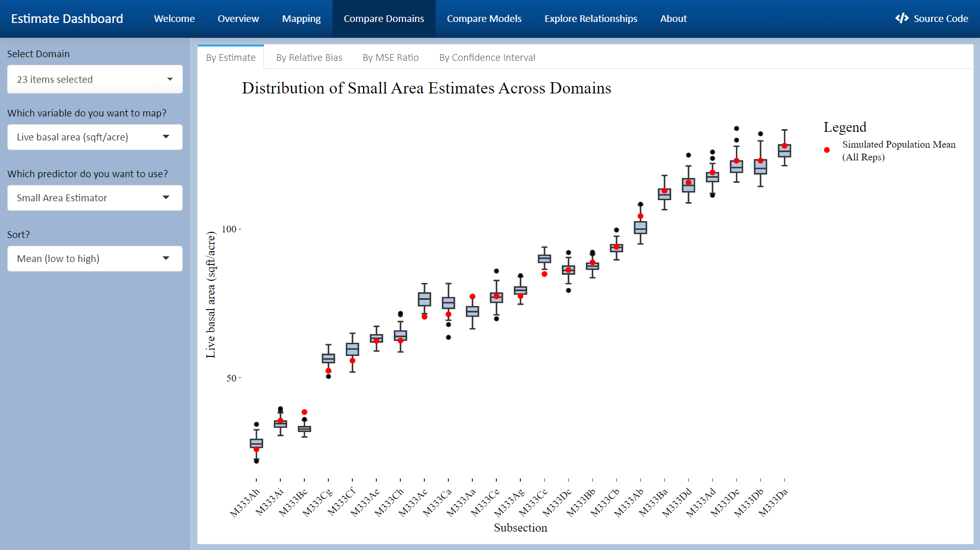
Task: Click the x-axis label M333Bb
Action: (581, 503)
